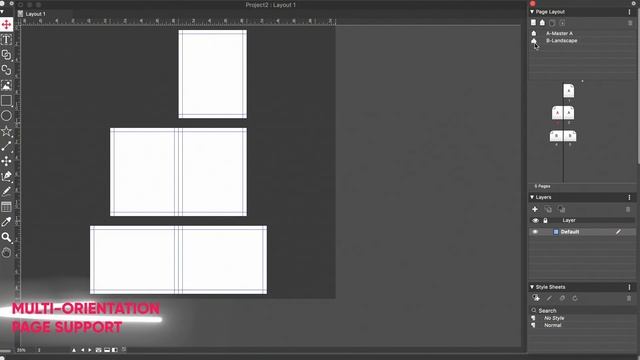Click update style sheet icon
The image size is (640, 360).
575,298
